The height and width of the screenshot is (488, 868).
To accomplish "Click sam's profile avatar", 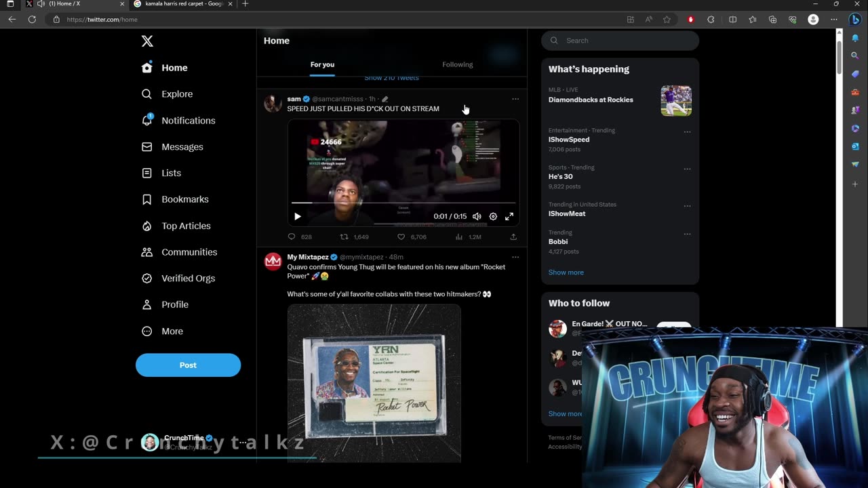I will 273,103.
